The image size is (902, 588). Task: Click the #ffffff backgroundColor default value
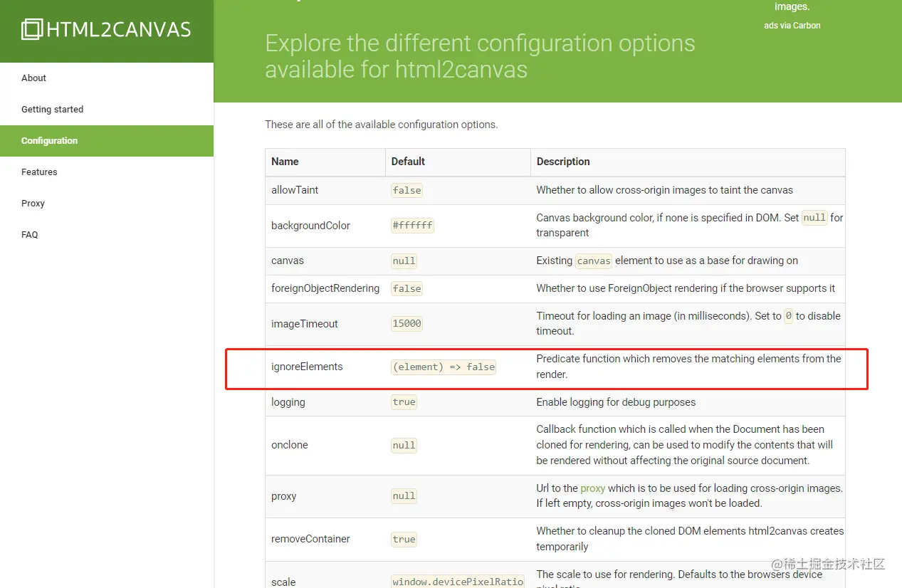[412, 226]
